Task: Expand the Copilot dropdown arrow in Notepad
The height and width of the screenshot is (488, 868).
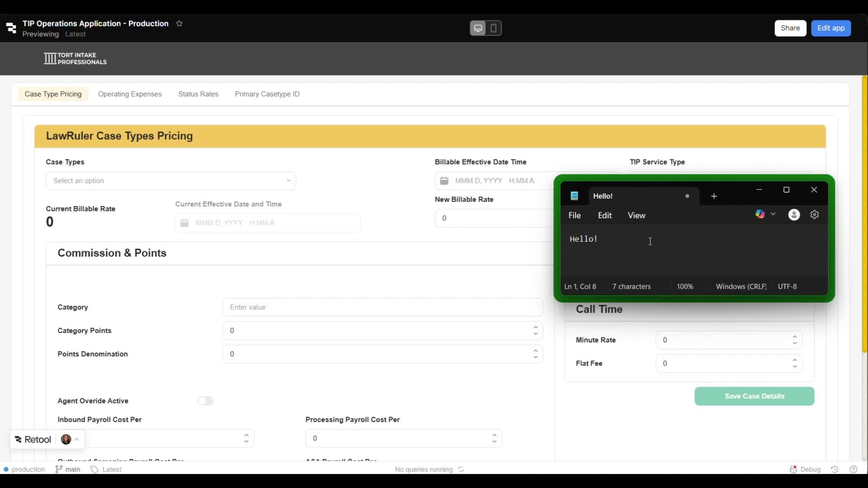Action: [x=774, y=215]
